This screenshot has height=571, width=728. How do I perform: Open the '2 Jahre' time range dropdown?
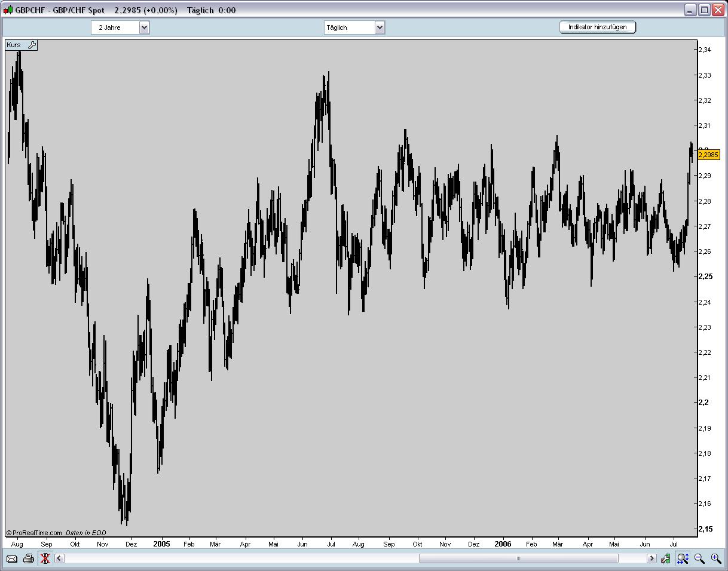pos(143,27)
